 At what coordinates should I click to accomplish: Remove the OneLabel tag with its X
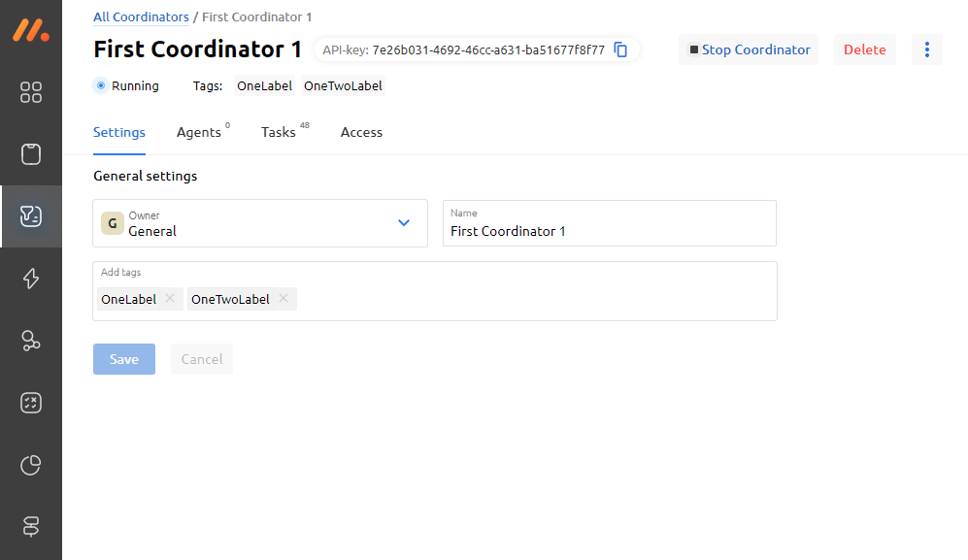click(x=170, y=299)
